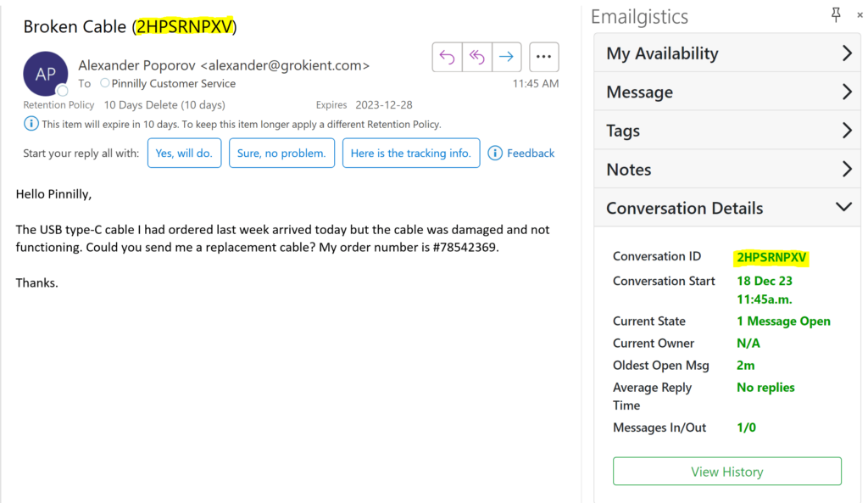
Task: Click the Average Reply Time value No replies
Action: pos(765,388)
